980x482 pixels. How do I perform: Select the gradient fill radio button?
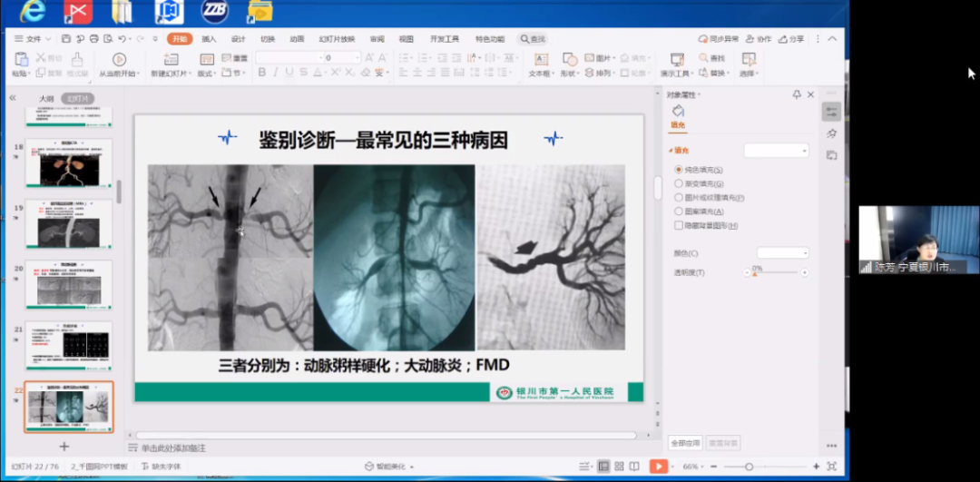[x=679, y=183]
